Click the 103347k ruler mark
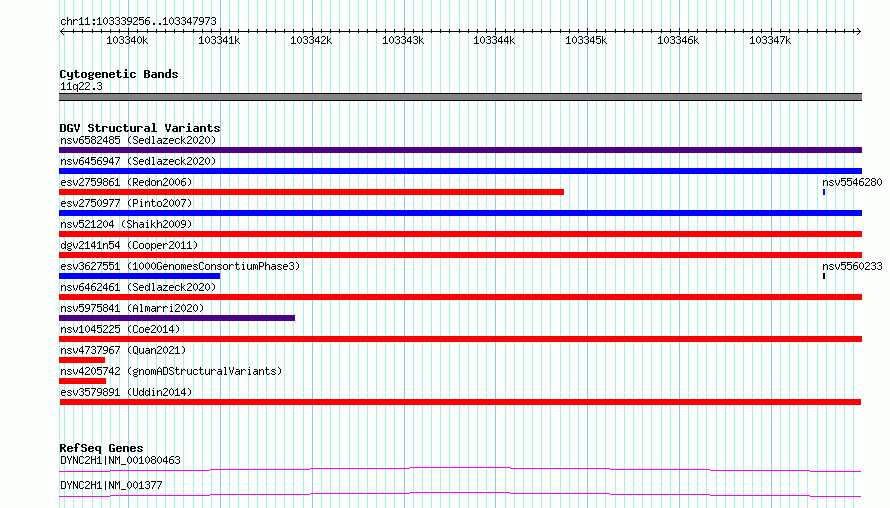 point(770,40)
